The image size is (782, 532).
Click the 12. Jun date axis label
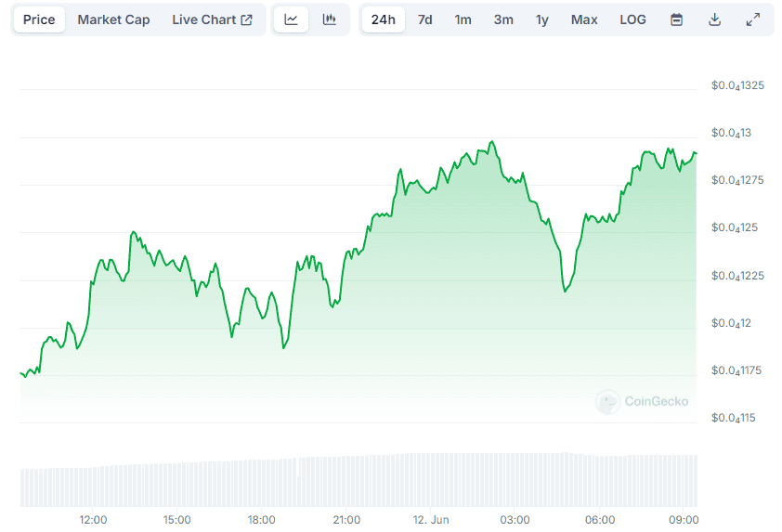[x=431, y=520]
